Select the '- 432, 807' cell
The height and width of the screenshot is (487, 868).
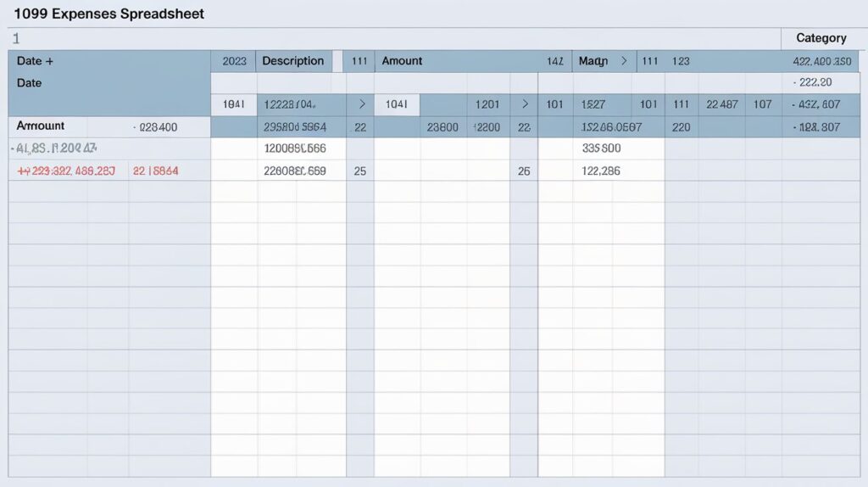[816, 104]
